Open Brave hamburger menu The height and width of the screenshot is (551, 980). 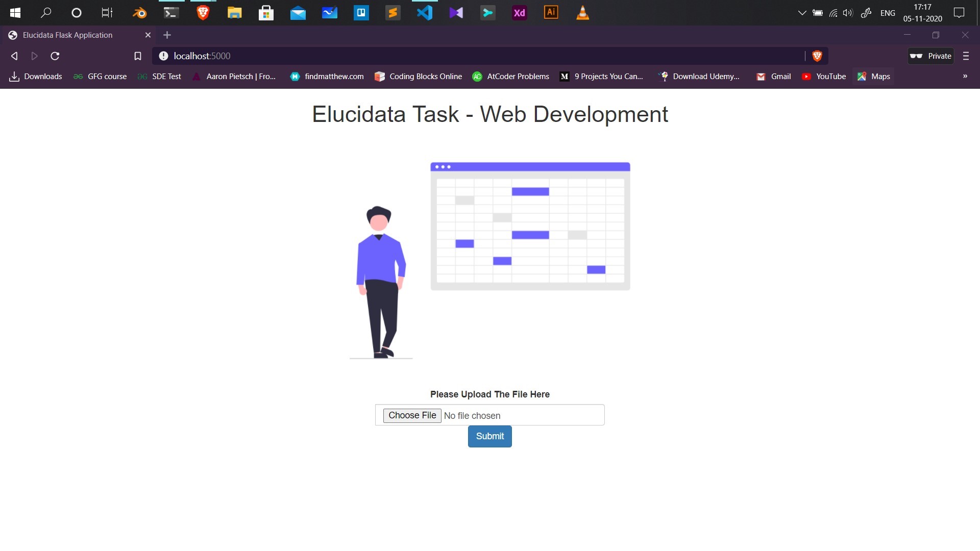click(966, 56)
